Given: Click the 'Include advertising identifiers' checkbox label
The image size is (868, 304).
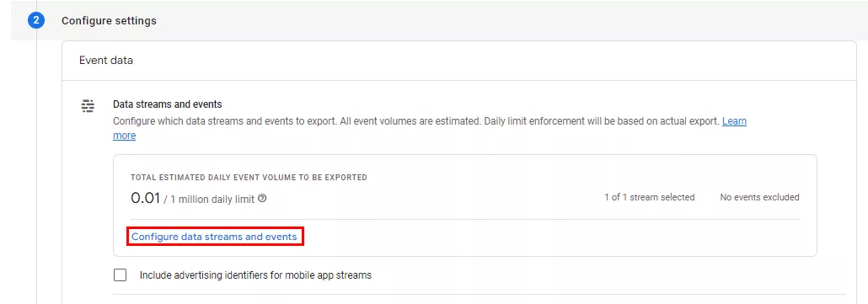Looking at the screenshot, I should point(255,275).
